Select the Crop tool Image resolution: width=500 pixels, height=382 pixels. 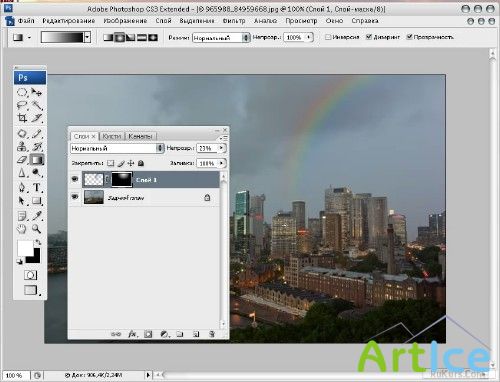(x=22, y=118)
